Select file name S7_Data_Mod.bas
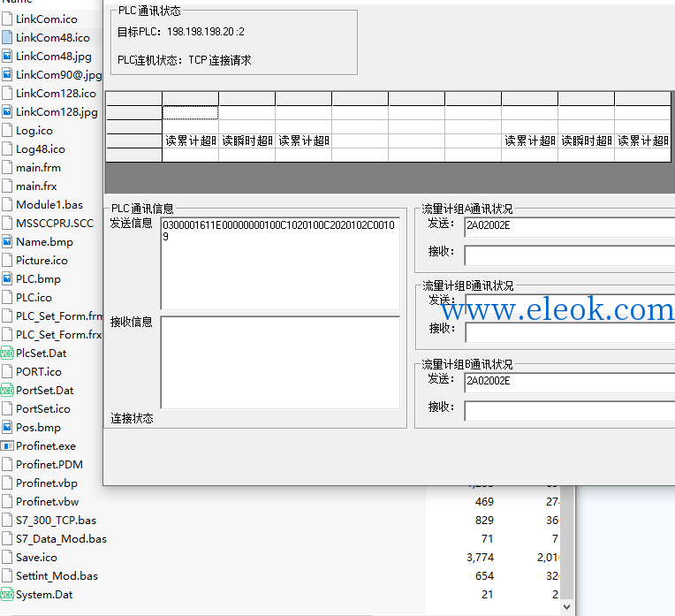 pyautogui.click(x=61, y=538)
